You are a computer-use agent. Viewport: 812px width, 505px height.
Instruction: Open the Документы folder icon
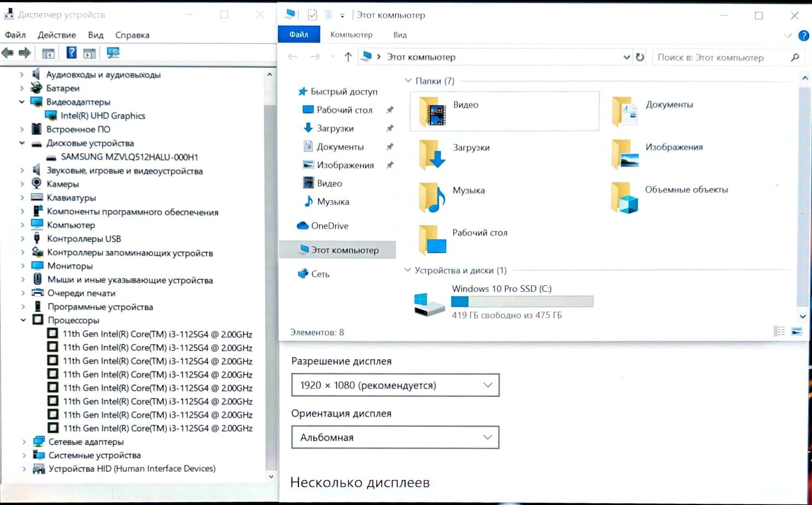pos(624,111)
